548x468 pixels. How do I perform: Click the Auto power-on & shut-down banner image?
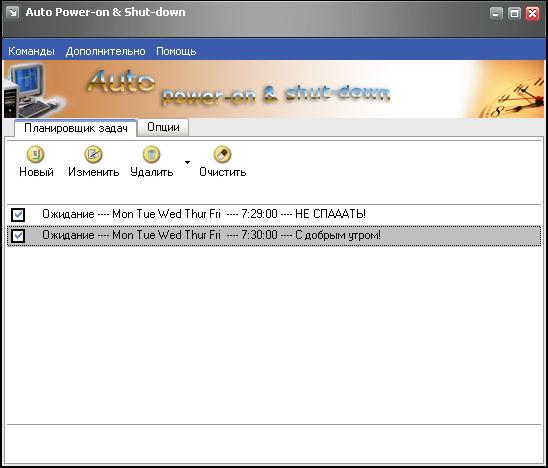click(274, 89)
